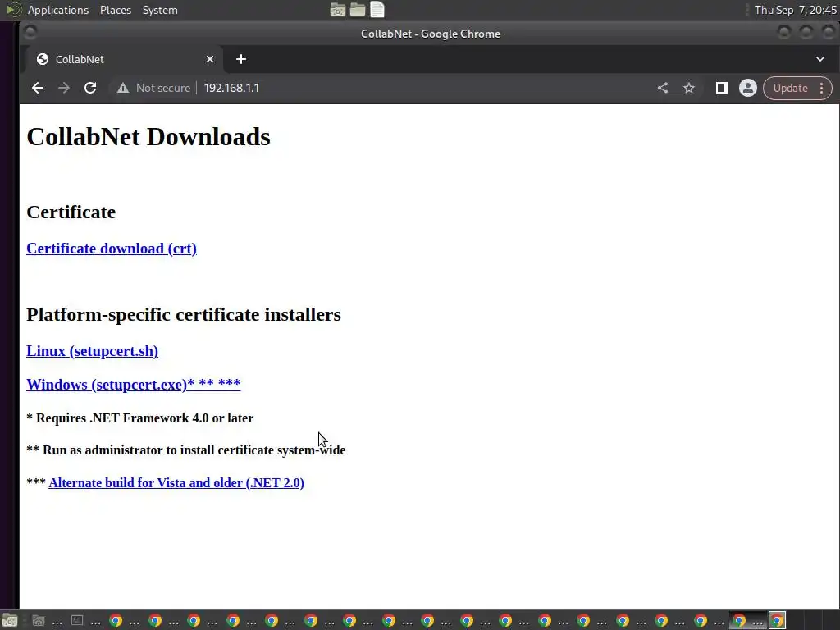Click the window menu button at title bar left

point(30,33)
